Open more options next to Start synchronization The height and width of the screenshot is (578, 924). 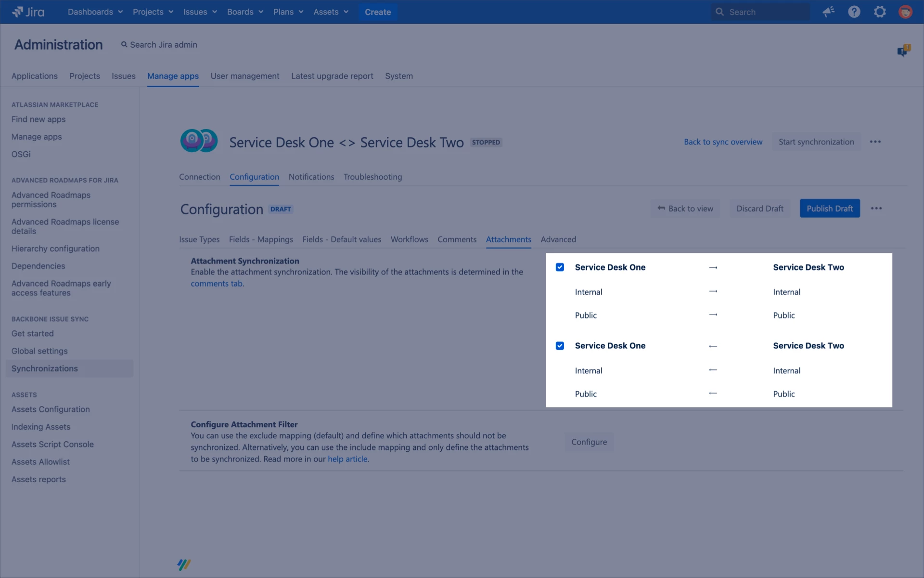875,142
